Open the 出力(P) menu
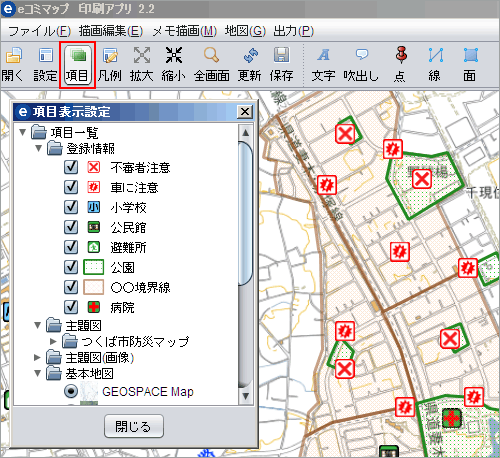Image resolution: width=500 pixels, height=458 pixels. tap(294, 31)
